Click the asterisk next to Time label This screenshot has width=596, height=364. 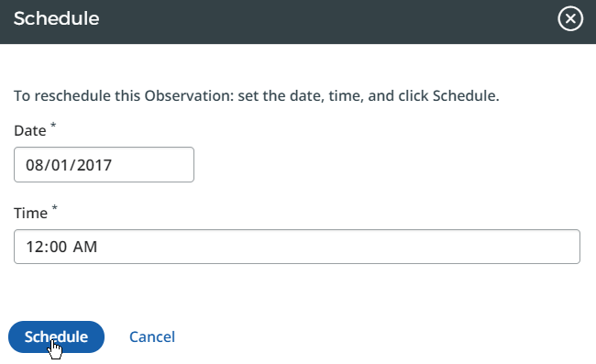coord(55,207)
